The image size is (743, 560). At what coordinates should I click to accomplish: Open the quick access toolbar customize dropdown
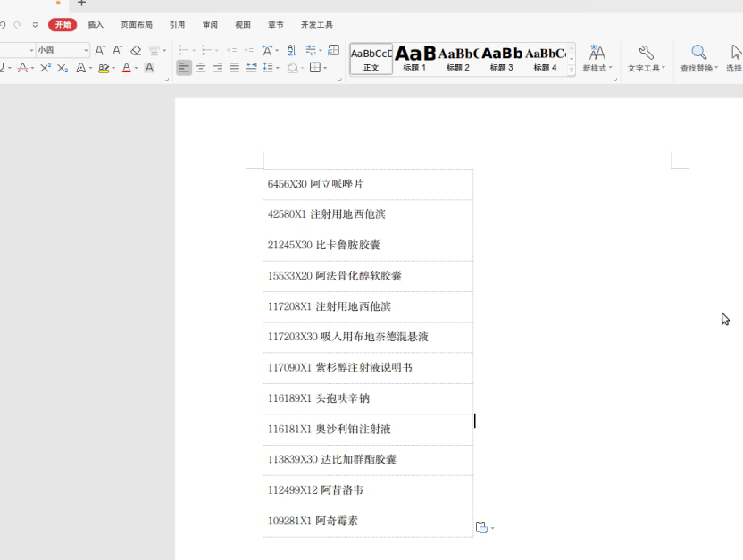coord(35,25)
